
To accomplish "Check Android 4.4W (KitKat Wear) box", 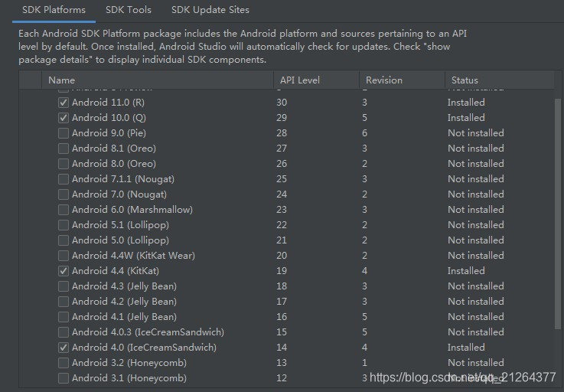I will pyautogui.click(x=64, y=256).
